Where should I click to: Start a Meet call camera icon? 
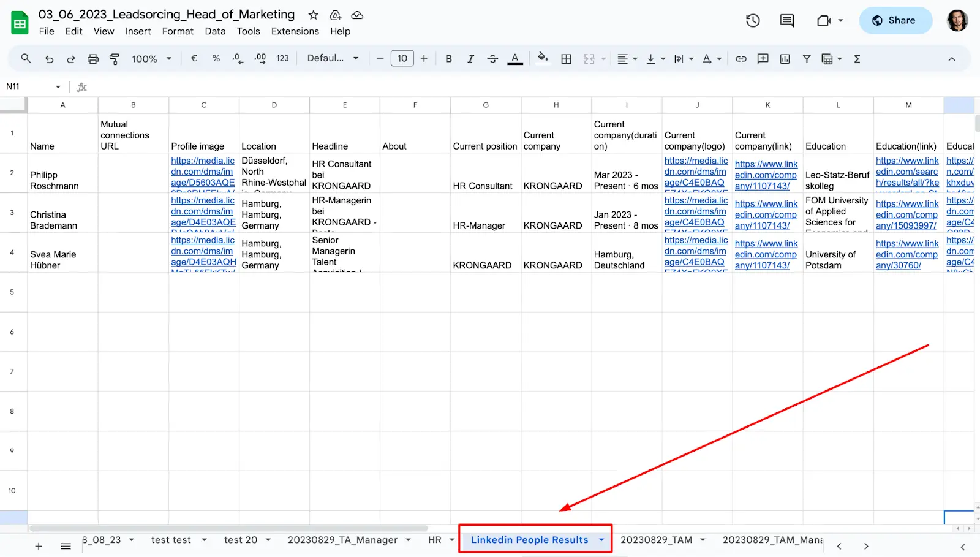click(x=824, y=21)
